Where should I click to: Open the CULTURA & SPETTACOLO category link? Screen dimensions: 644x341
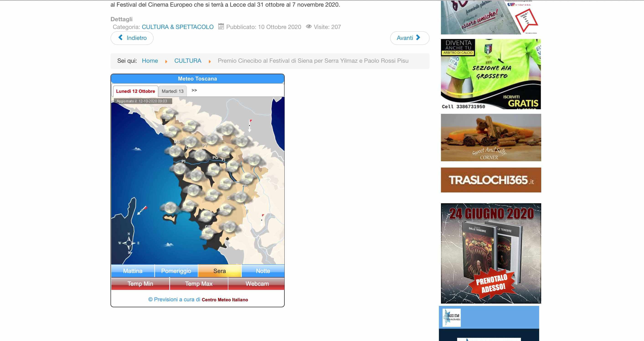178,27
